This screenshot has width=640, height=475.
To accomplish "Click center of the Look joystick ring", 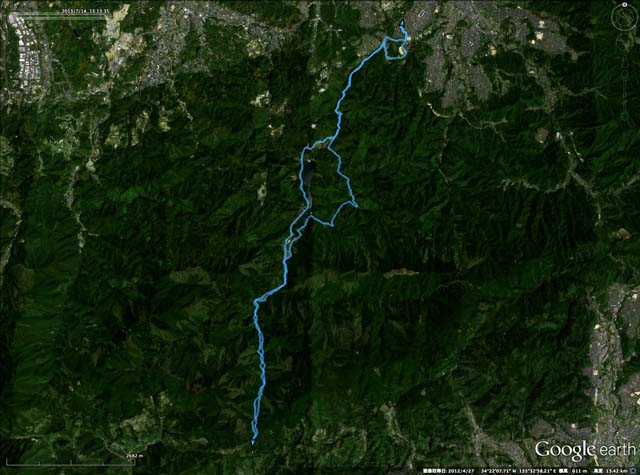I will tap(624, 17).
